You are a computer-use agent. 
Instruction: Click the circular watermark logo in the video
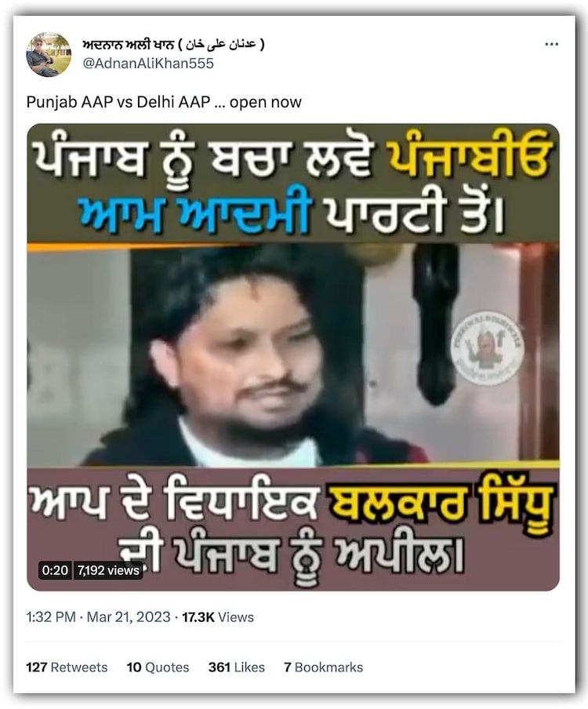pyautogui.click(x=487, y=347)
